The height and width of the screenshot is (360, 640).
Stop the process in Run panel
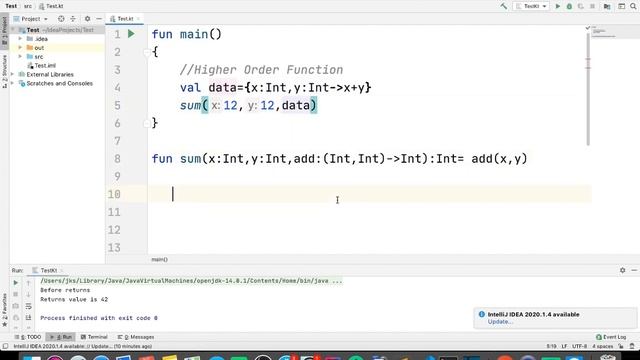pyautogui.click(x=16, y=294)
